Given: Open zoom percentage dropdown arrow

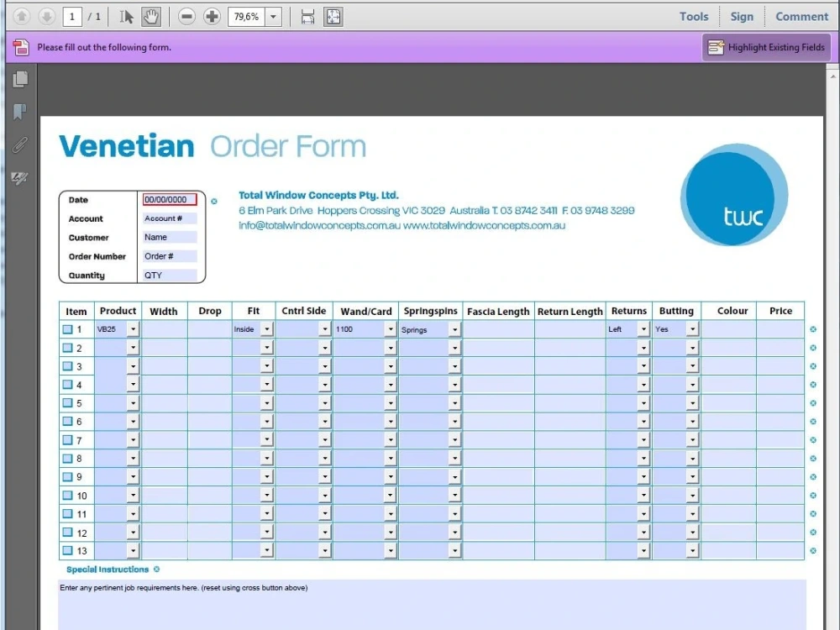Looking at the screenshot, I should click(274, 17).
